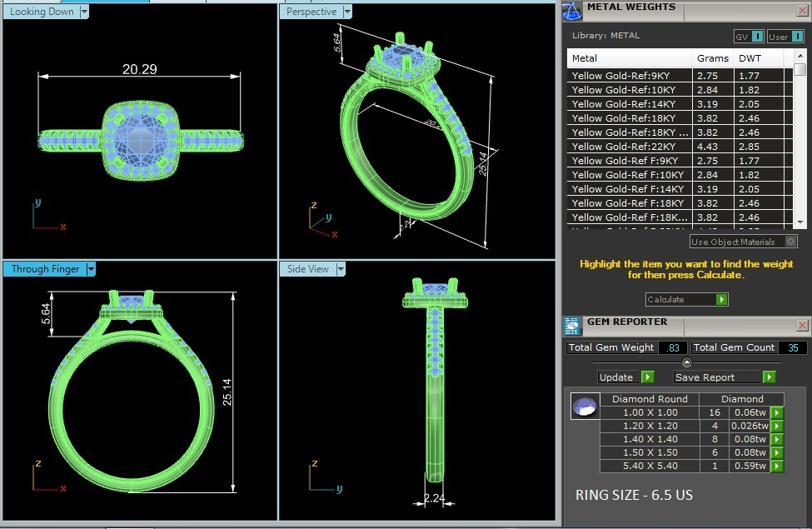
Task: Click green arrow for 1.00 X 1.00 diamonds
Action: (777, 412)
